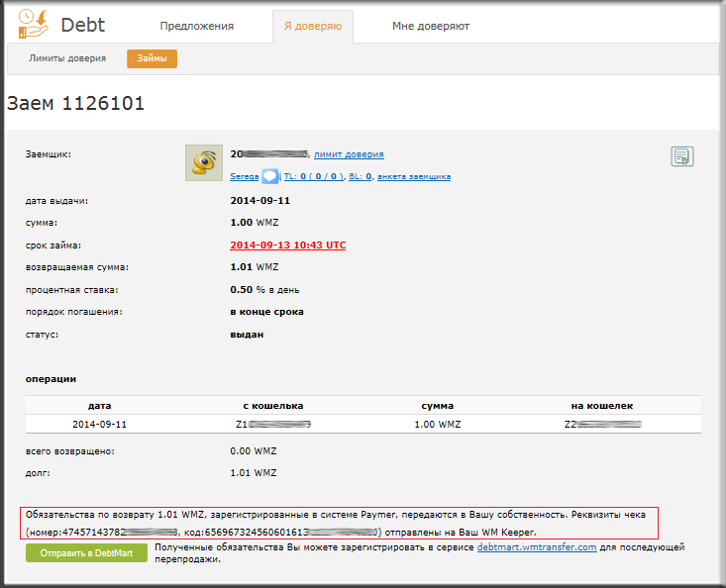Click the TL: 0 (0/0) link
The image size is (726, 588).
click(313, 176)
